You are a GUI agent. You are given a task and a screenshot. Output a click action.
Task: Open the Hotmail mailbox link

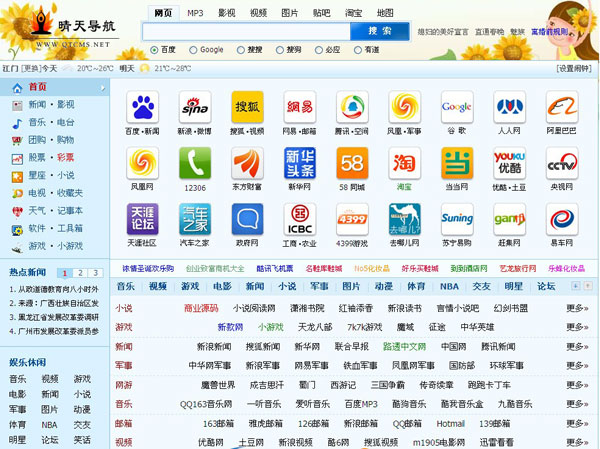[450, 424]
